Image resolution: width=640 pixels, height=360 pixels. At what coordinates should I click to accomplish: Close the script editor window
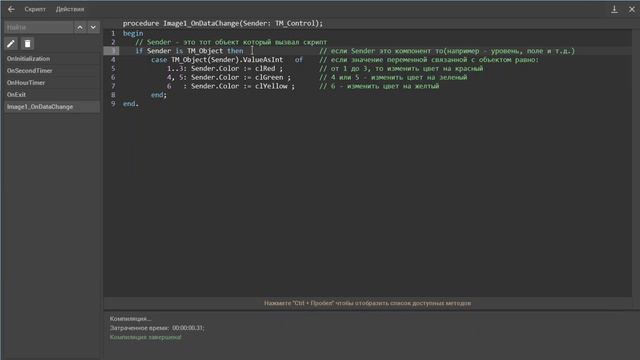(x=632, y=9)
